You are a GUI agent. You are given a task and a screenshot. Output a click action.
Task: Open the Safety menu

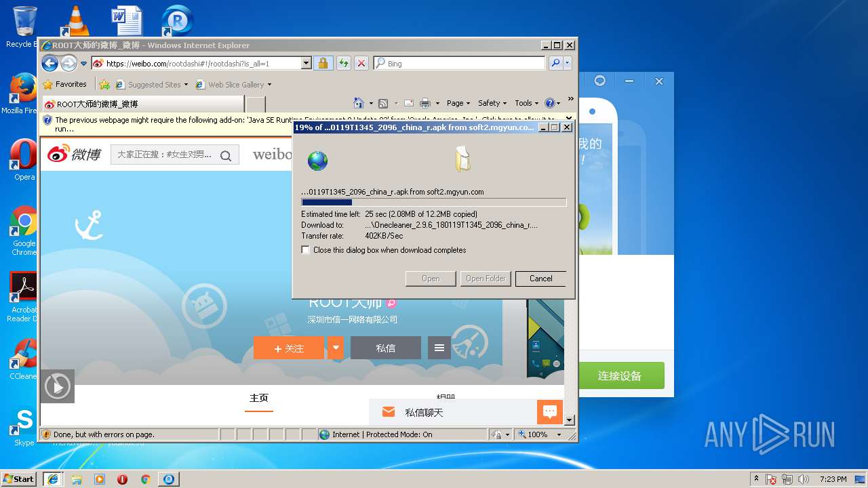click(x=492, y=103)
